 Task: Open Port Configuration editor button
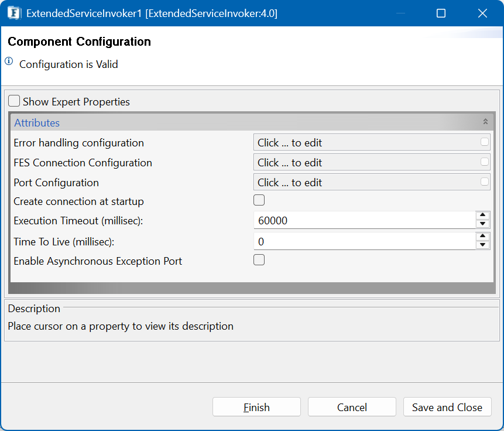pos(484,182)
